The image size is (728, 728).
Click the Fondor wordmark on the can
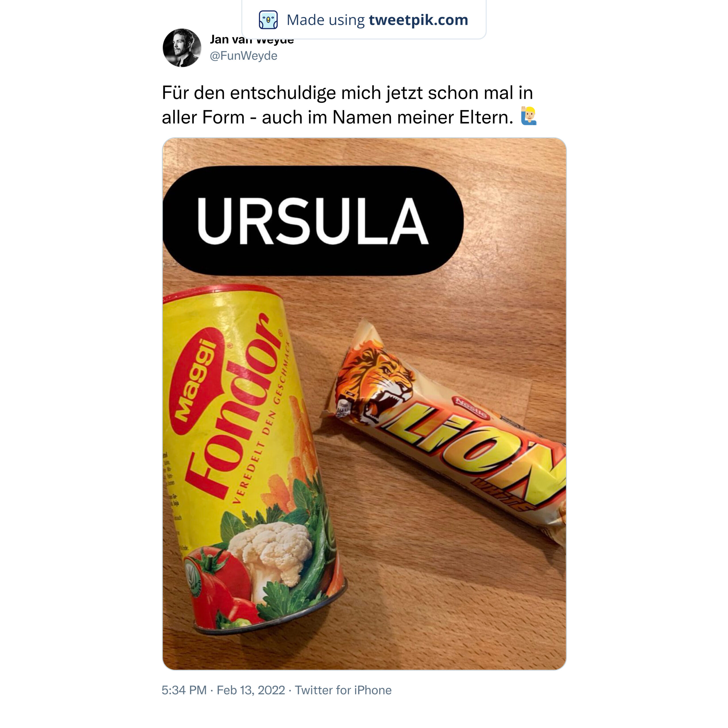tap(234, 407)
